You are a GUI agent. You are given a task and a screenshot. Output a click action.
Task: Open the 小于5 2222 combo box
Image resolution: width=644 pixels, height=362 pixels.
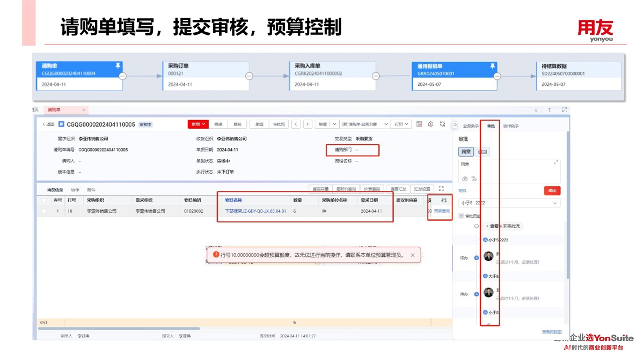coord(509,203)
